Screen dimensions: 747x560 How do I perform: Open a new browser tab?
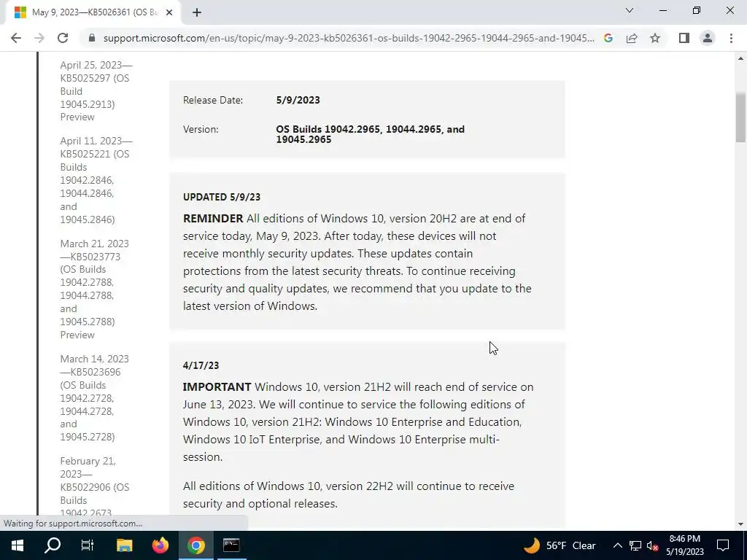(197, 12)
